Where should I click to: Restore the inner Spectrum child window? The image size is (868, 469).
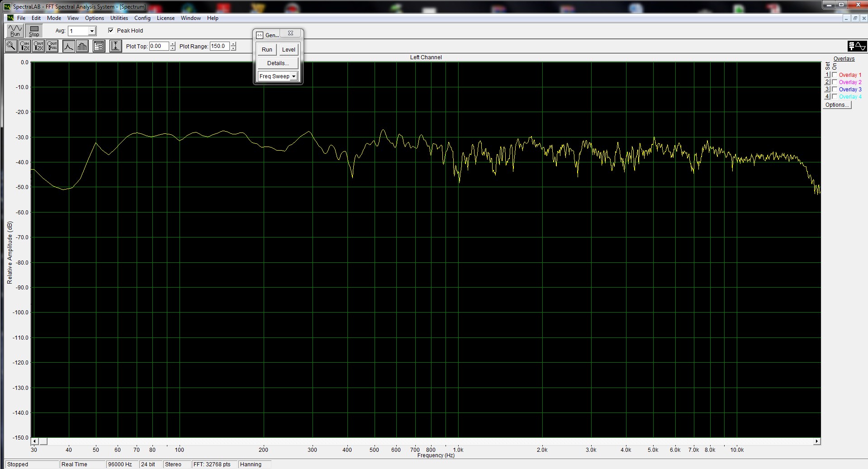point(855,18)
